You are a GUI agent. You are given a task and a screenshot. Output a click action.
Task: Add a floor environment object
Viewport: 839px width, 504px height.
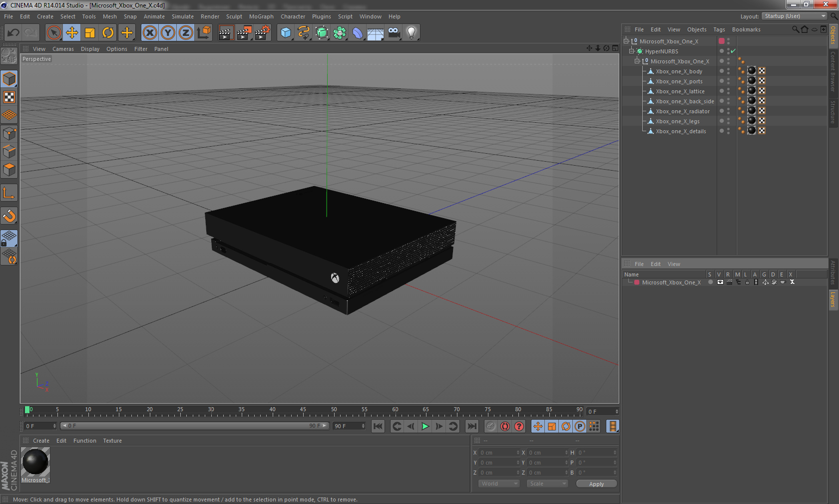pyautogui.click(x=376, y=33)
